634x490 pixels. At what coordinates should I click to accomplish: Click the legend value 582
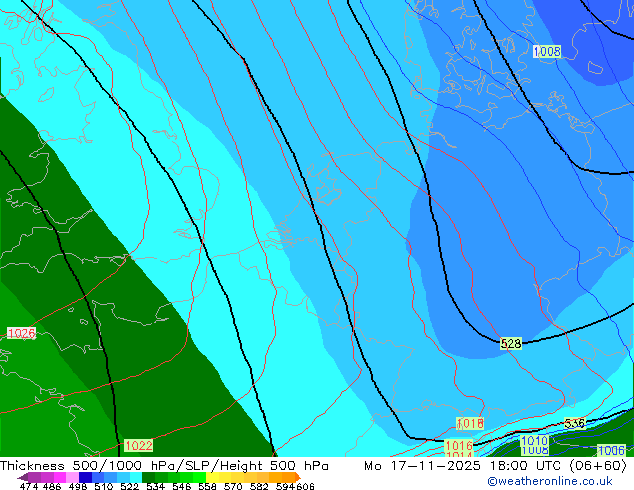259,486
